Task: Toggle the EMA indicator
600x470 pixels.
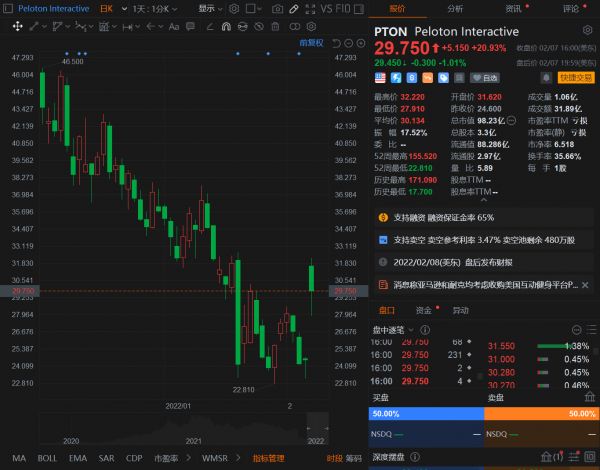Action: [x=75, y=458]
